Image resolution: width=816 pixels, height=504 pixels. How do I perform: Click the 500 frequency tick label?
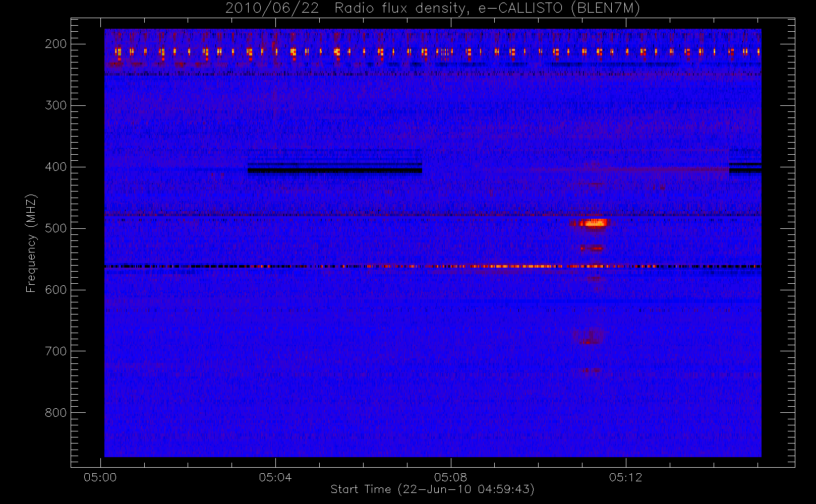coord(55,228)
